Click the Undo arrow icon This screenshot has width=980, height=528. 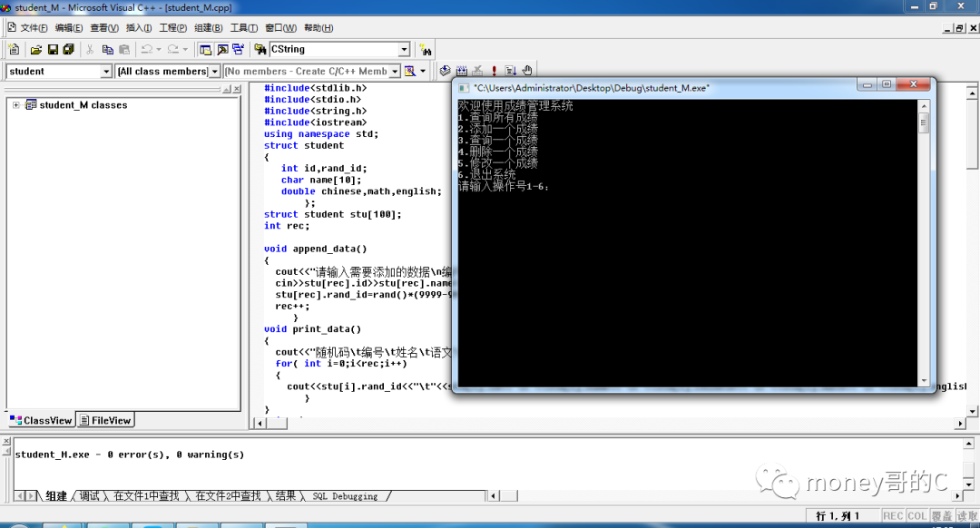click(x=147, y=49)
